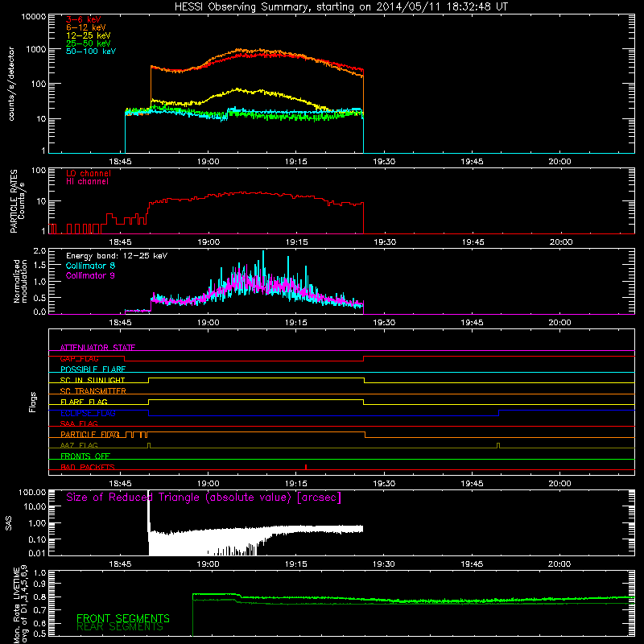The height and width of the screenshot is (644, 644).
Task: Click the FRONTS_OFF flag label
Action: (x=85, y=456)
